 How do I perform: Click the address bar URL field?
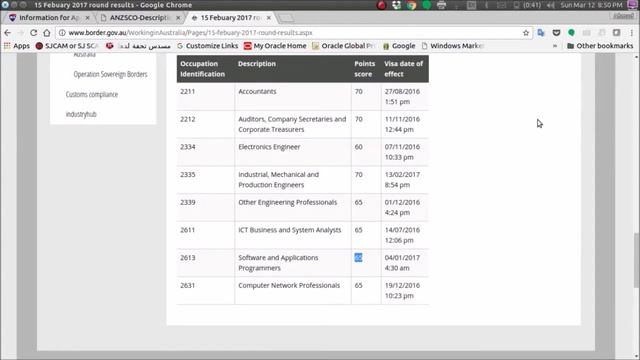pyautogui.click(x=294, y=33)
